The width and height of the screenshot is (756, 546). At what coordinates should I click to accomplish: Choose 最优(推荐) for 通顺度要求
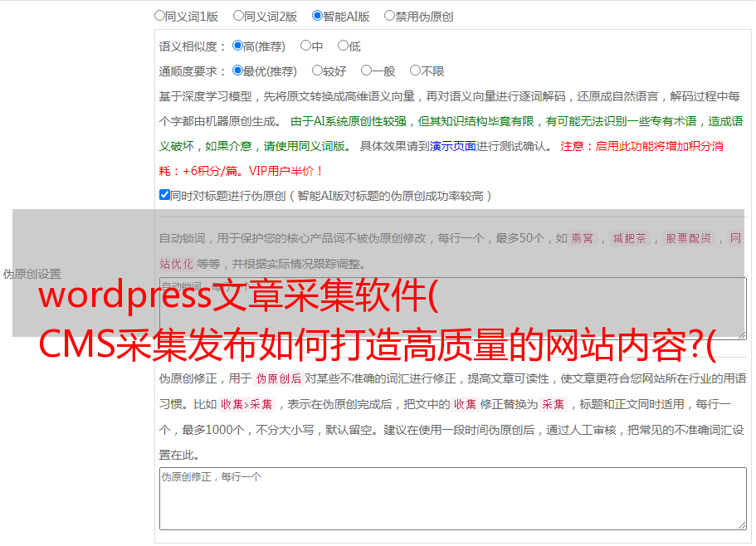237,71
